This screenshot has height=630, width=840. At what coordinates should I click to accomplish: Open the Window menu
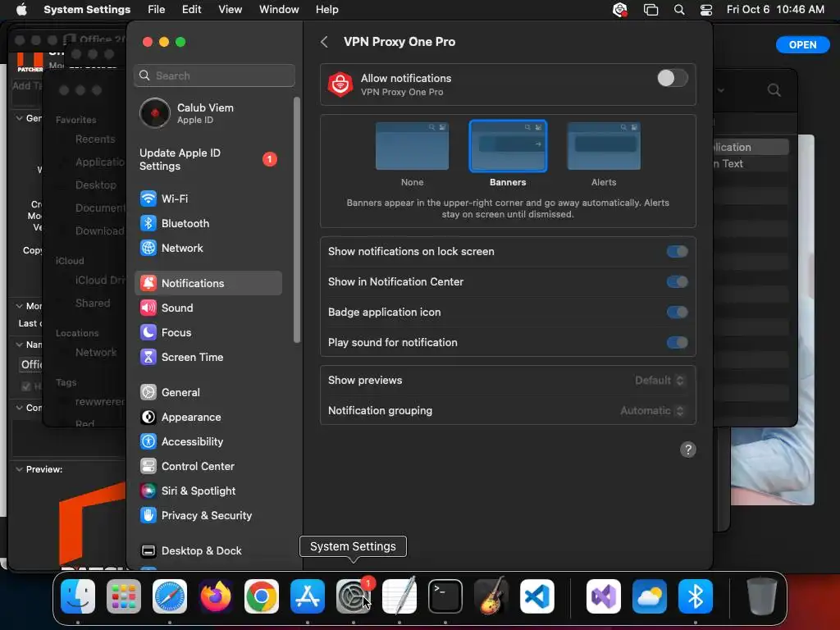[x=279, y=10]
